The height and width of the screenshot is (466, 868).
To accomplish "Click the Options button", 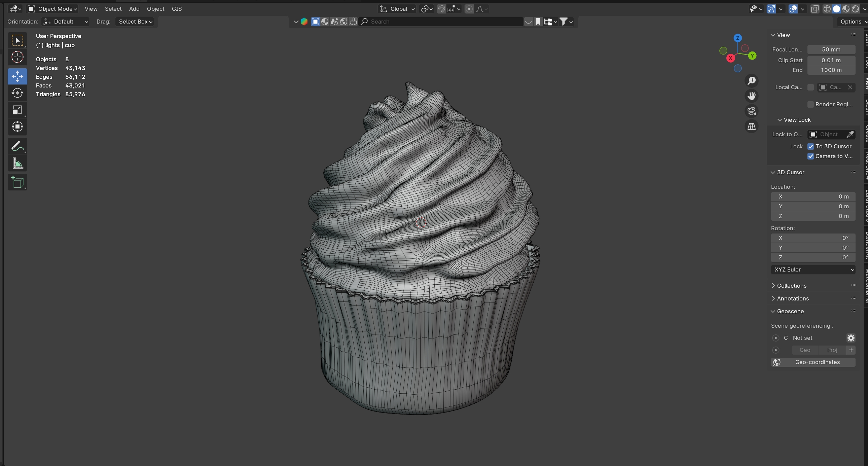I will 852,22.
